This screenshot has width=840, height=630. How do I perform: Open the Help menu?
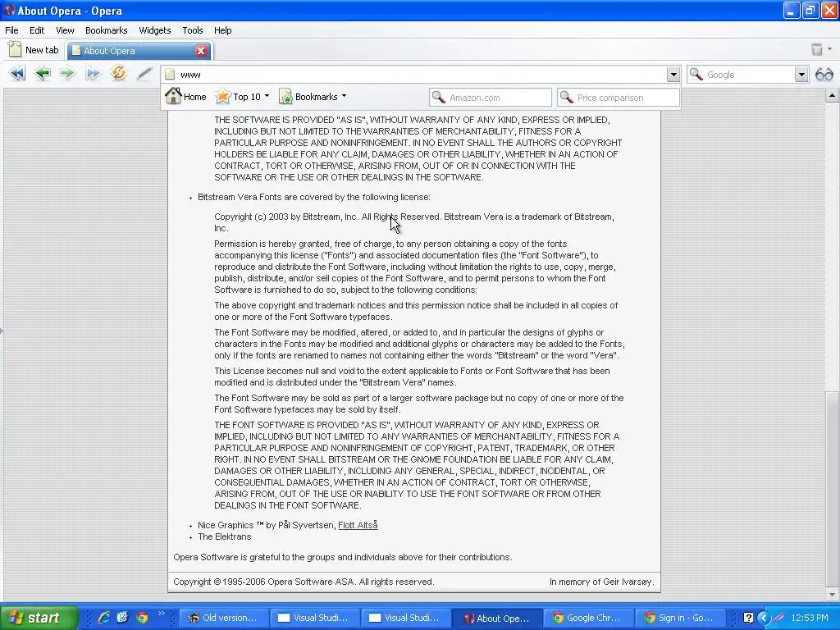(223, 30)
